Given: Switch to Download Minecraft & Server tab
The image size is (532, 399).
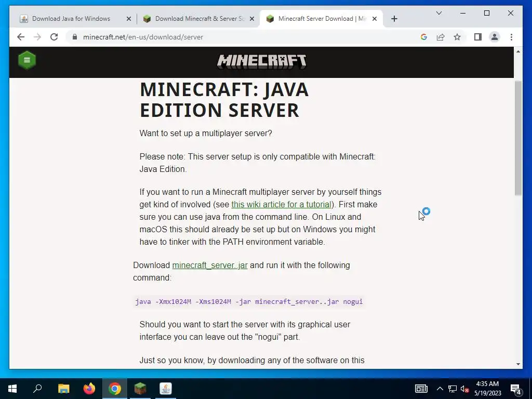Looking at the screenshot, I should point(198,19).
